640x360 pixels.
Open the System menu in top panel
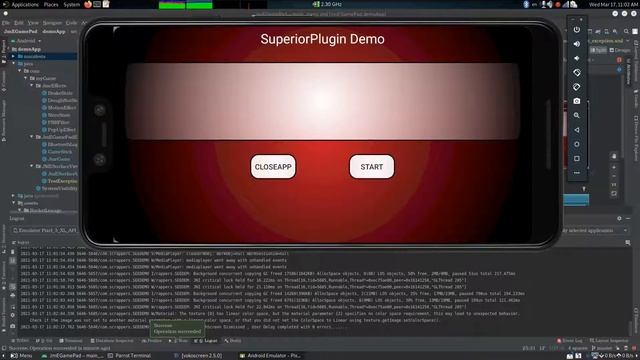(x=71, y=4)
